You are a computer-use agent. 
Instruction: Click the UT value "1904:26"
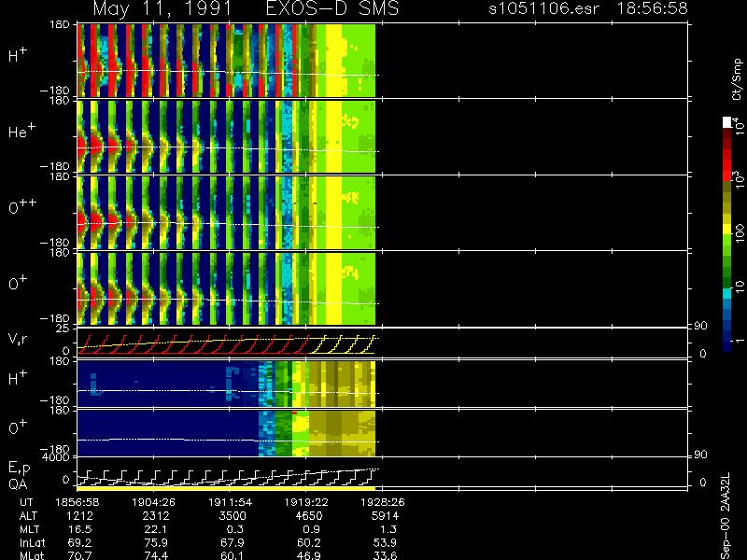pos(153,502)
